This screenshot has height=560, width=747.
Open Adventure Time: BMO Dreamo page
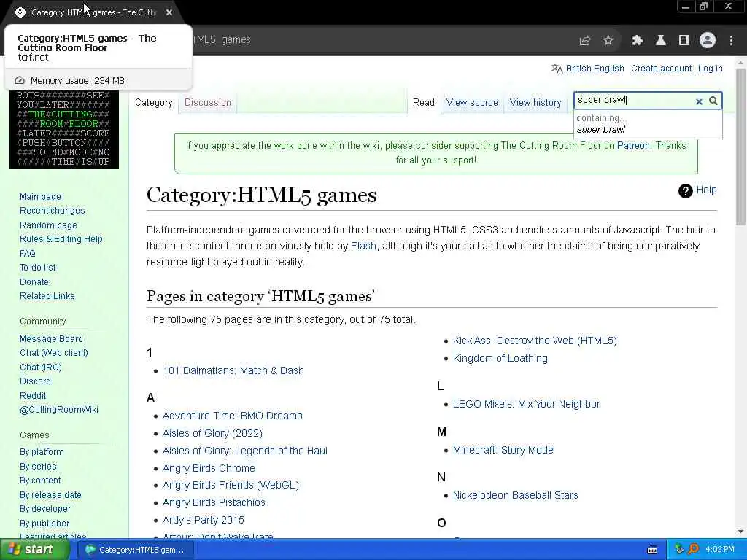click(x=233, y=416)
